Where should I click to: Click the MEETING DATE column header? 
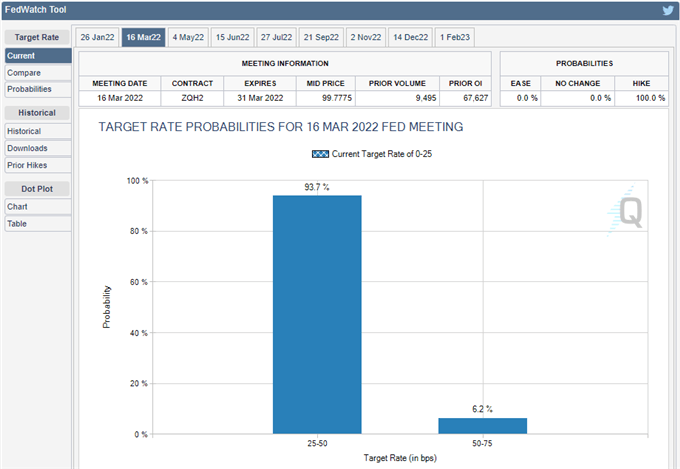click(120, 83)
